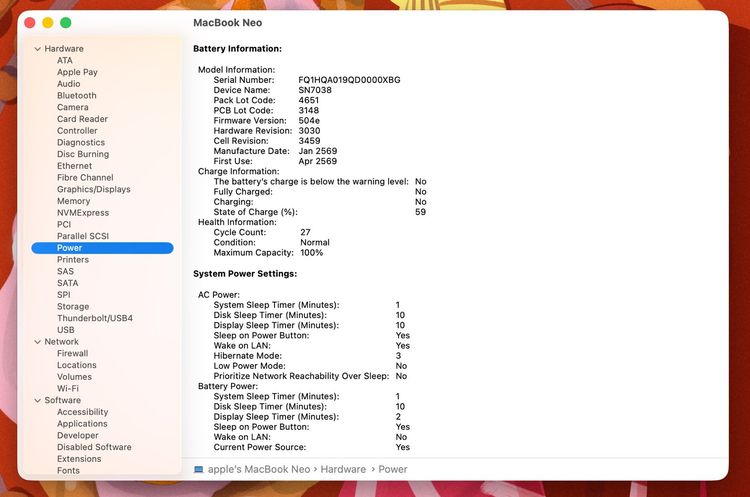Select Camera in the sidebar

[x=73, y=107]
